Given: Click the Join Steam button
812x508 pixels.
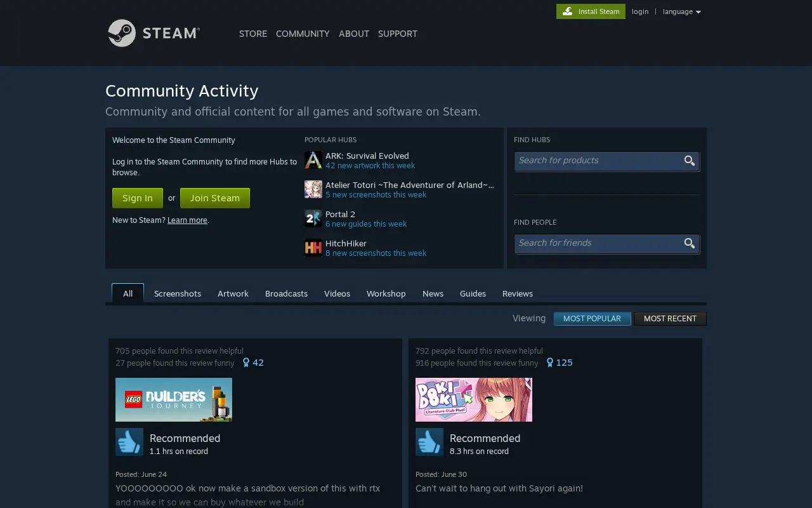Looking at the screenshot, I should tap(215, 198).
